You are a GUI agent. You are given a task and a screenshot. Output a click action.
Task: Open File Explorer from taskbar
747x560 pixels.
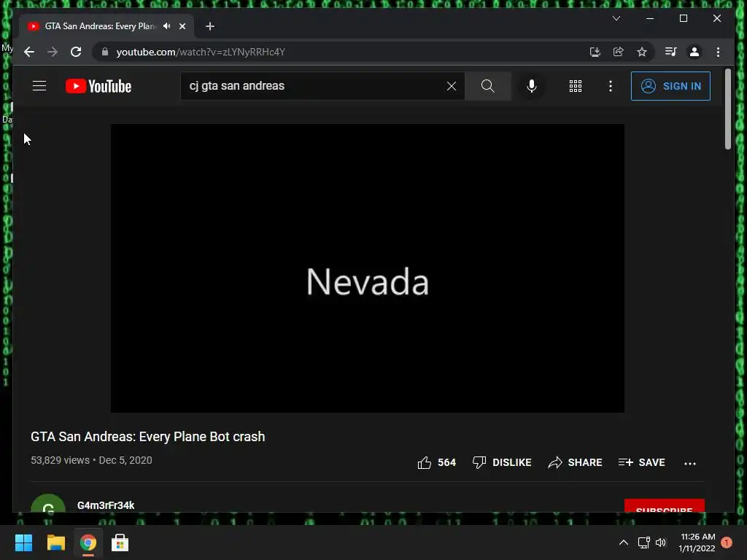click(x=55, y=542)
